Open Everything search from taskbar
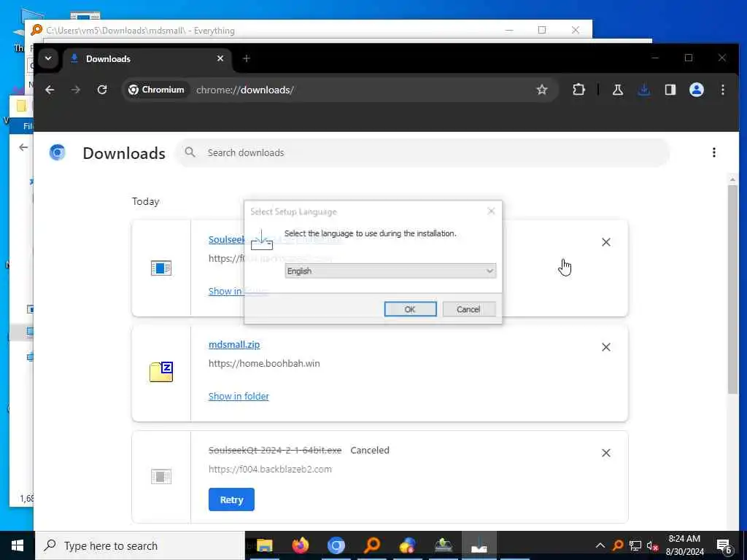Viewport: 747px width, 560px height. tap(372, 545)
